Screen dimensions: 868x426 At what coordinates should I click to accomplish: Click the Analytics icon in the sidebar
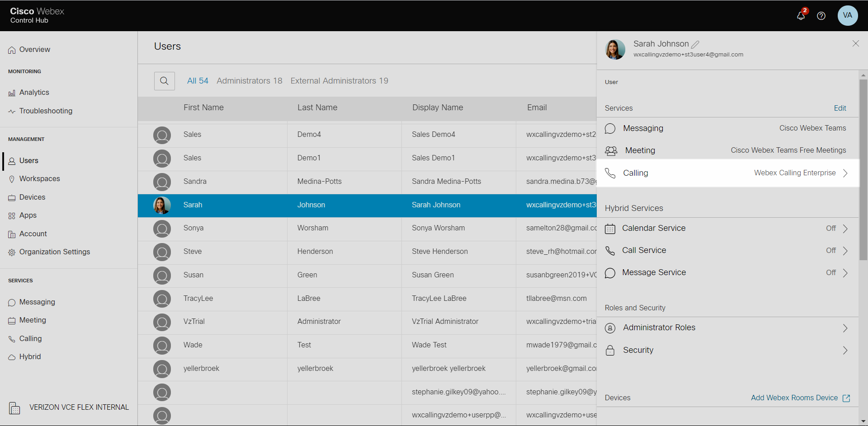12,93
